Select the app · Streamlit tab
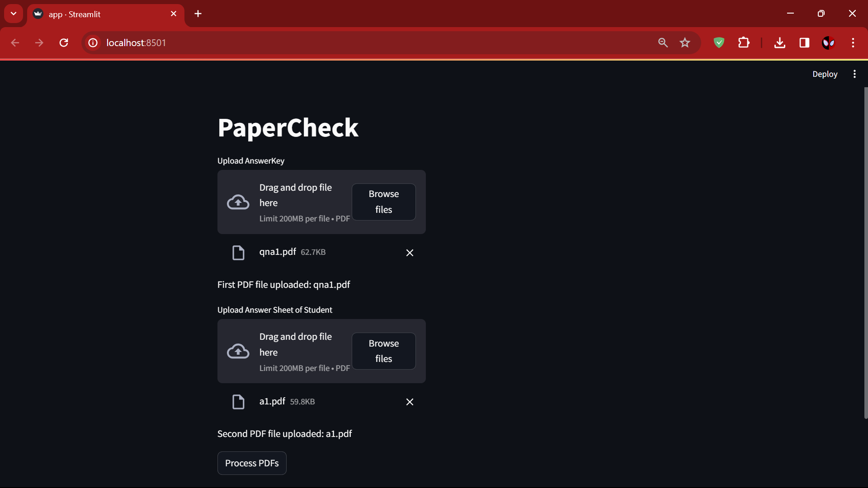Viewport: 868px width, 488px height. (99, 14)
